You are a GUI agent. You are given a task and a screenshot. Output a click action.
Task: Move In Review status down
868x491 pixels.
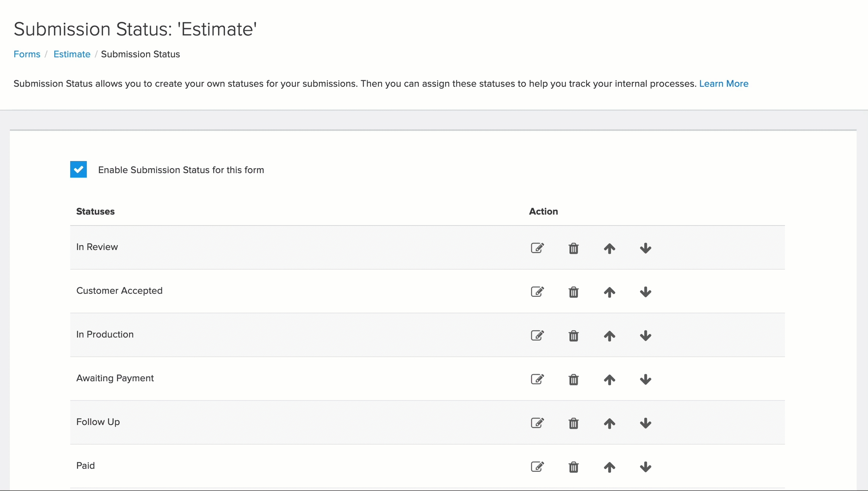coord(646,248)
